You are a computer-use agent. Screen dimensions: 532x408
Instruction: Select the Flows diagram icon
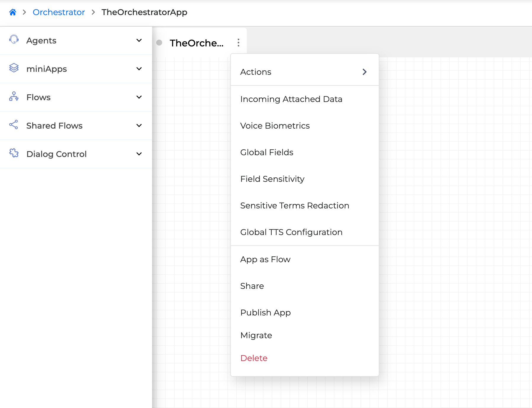click(x=14, y=97)
